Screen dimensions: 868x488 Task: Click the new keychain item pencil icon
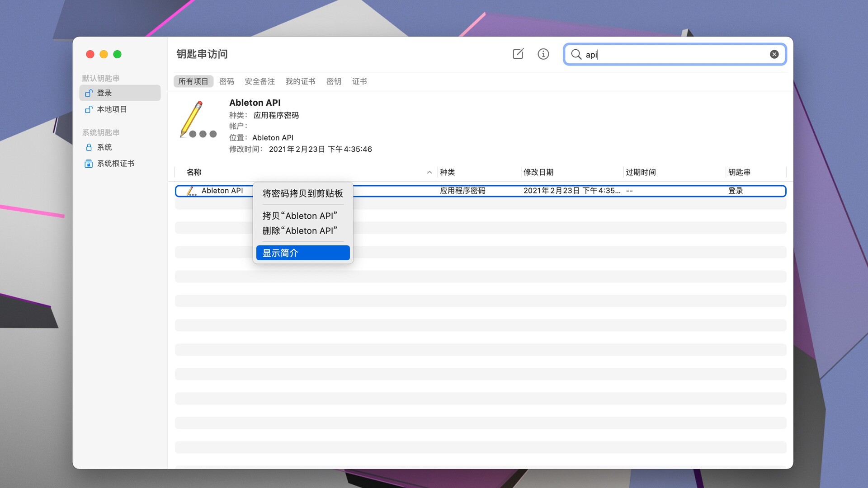point(518,54)
